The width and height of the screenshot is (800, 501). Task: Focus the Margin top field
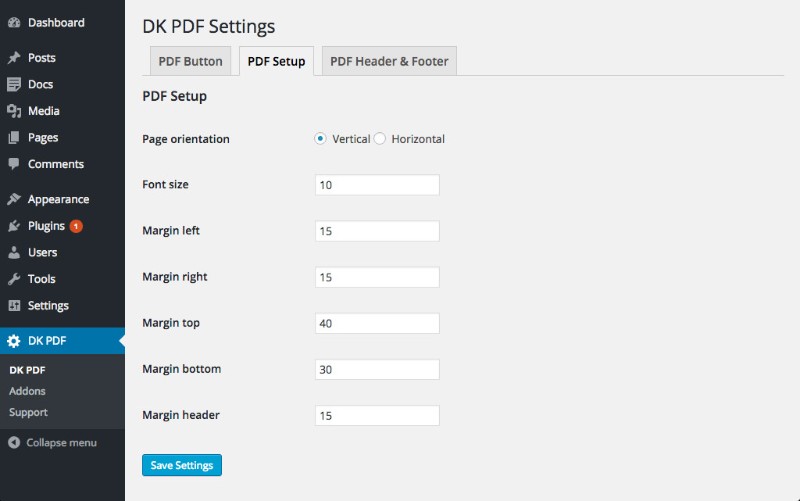pyautogui.click(x=377, y=323)
